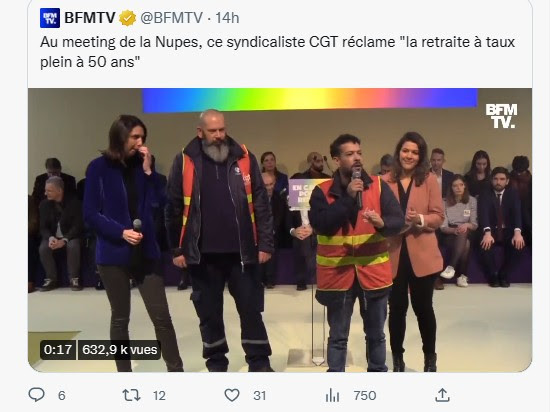Click the reply speech bubble icon
This screenshot has height=412, width=555.
click(36, 395)
